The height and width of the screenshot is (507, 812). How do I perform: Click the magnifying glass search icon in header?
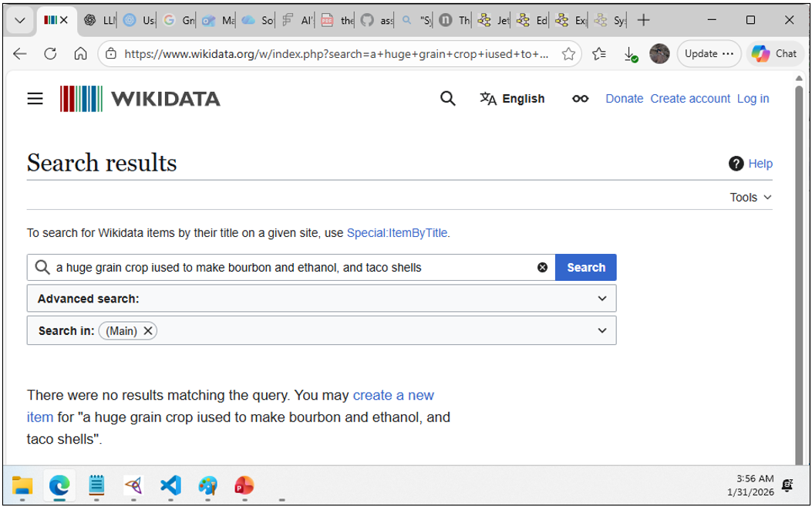pos(447,99)
